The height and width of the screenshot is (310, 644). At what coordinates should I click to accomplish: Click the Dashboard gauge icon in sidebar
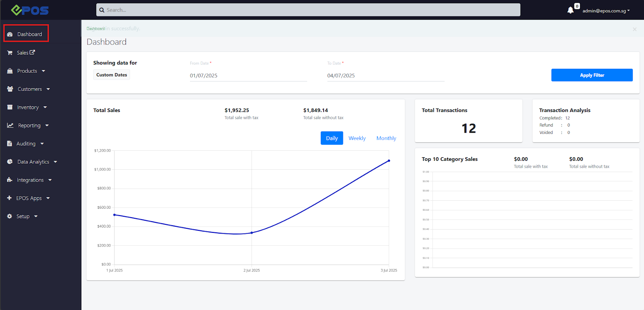[x=10, y=35]
